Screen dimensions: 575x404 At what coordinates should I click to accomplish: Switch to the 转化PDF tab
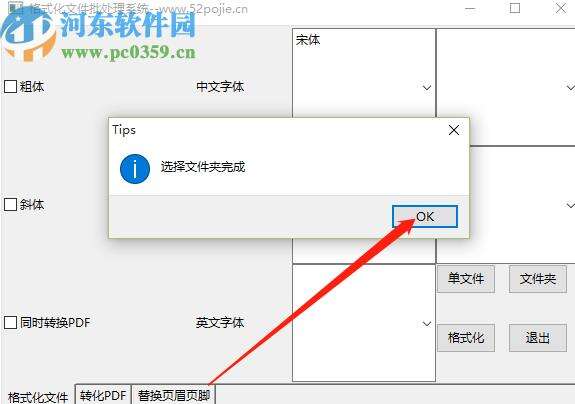103,395
